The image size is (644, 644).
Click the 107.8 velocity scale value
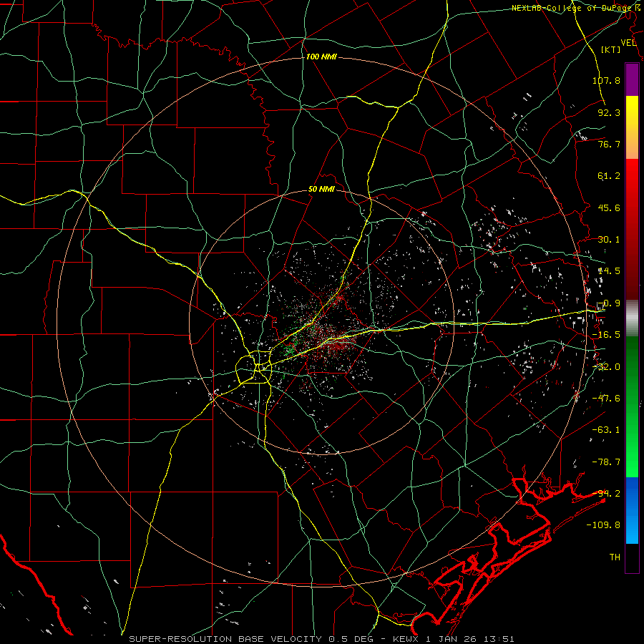[606, 80]
